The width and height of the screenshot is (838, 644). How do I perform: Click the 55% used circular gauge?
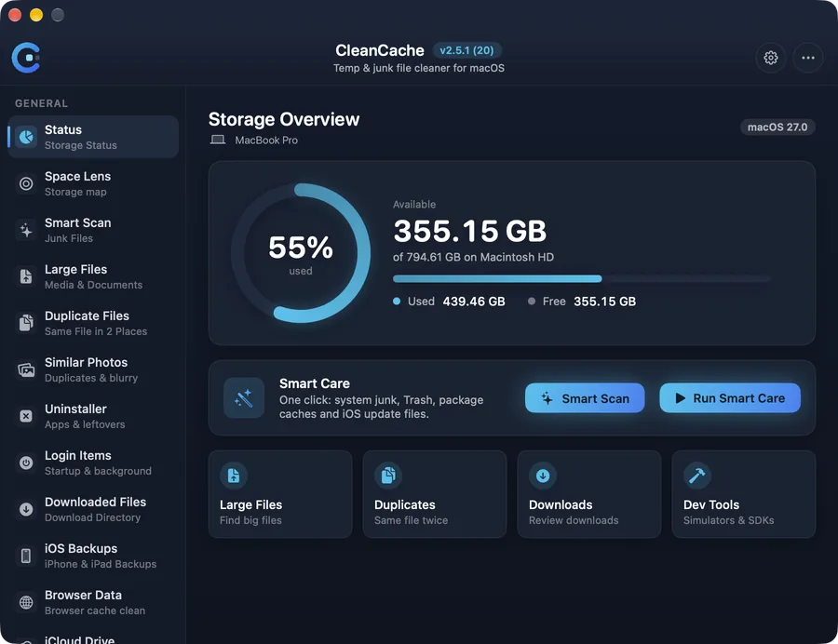click(x=301, y=253)
